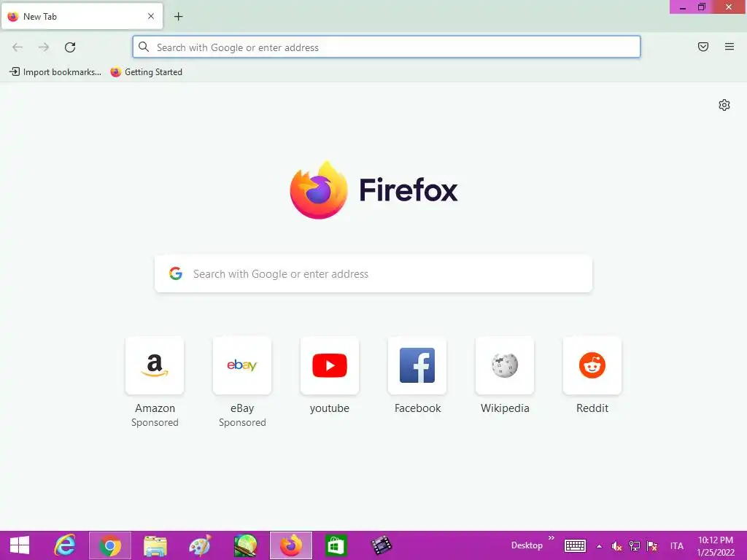The width and height of the screenshot is (747, 560).
Task: Open the Getting Started bookmark
Action: click(x=146, y=72)
